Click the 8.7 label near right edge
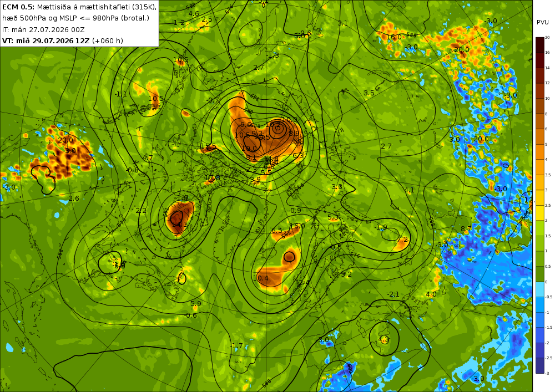 [x=466, y=229]
